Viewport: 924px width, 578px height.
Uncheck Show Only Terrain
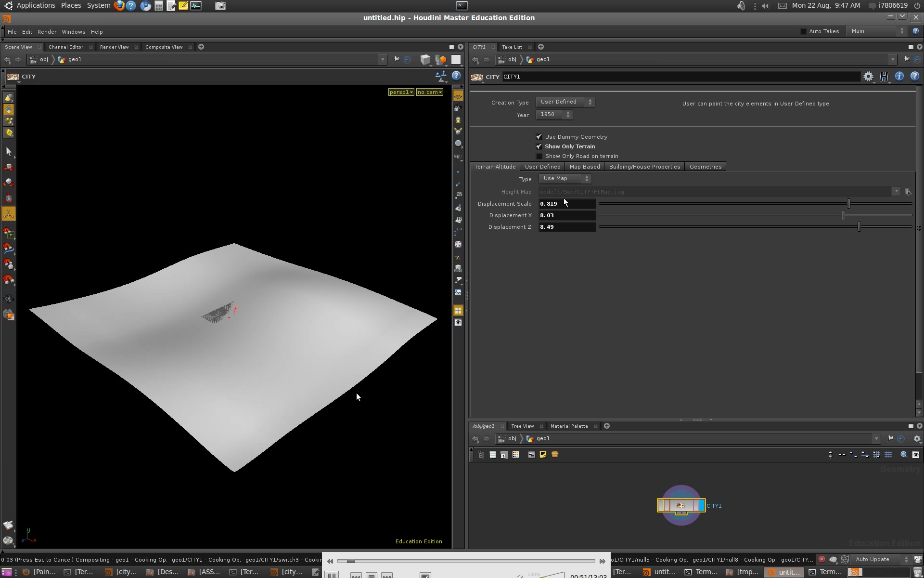539,146
